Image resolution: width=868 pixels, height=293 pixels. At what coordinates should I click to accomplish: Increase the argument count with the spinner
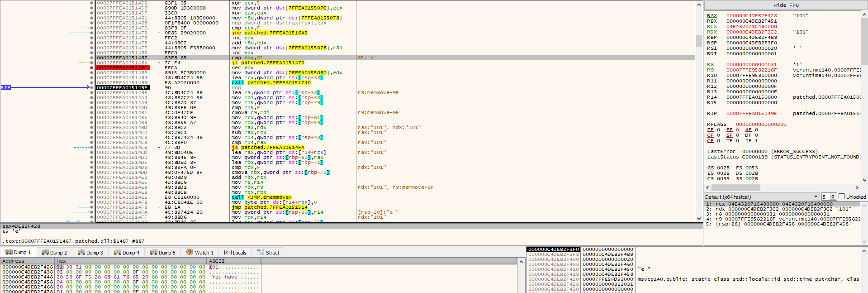click(x=833, y=195)
